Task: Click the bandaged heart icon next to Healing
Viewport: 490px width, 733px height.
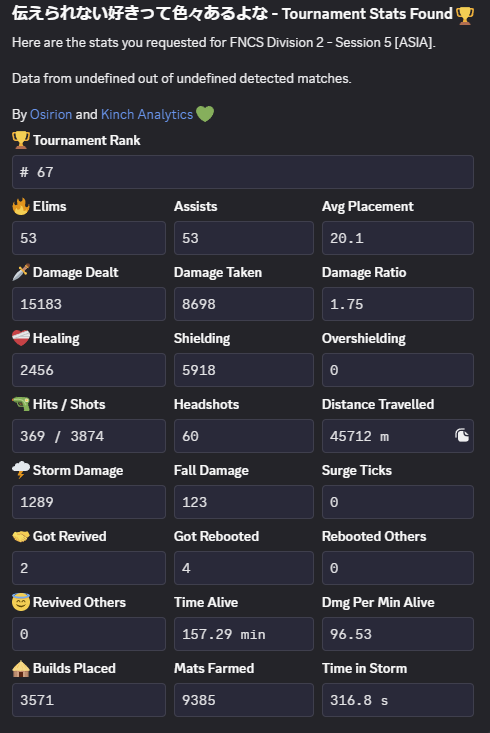Action: (21, 338)
